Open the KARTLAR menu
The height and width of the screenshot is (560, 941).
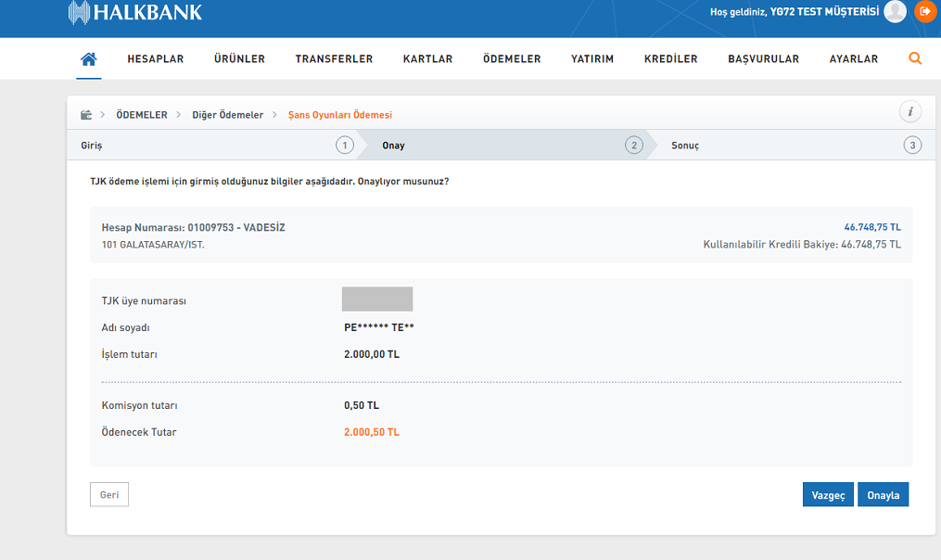tap(428, 58)
